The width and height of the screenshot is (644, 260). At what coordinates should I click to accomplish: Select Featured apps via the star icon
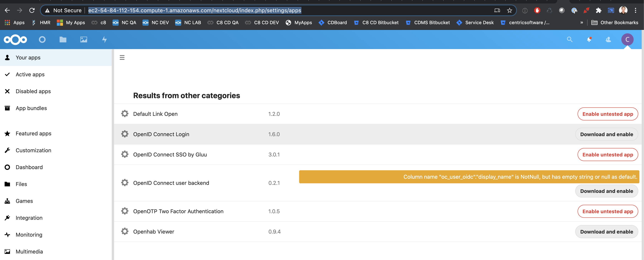(x=7, y=133)
